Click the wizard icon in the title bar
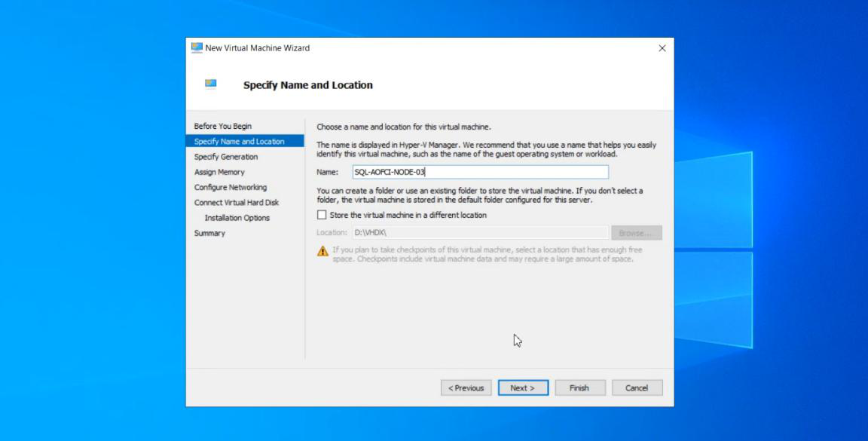Viewport: 868px width, 441px height. pos(197,47)
